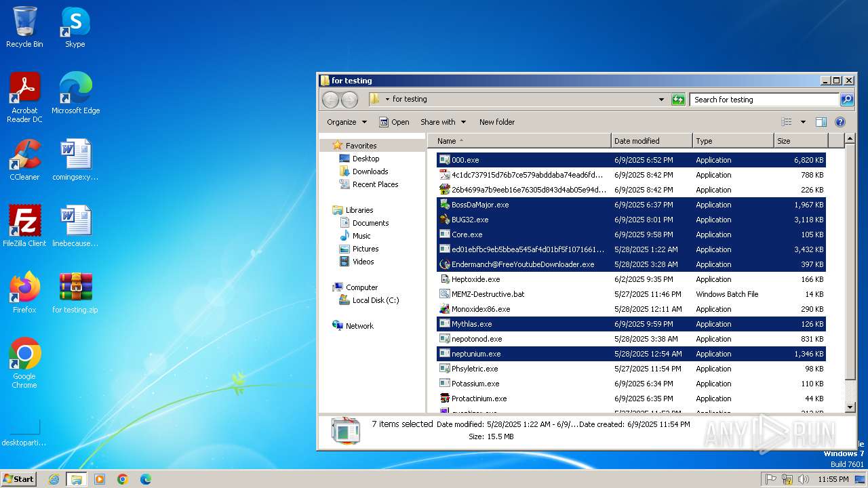This screenshot has height=488, width=868.
Task: Click the Back navigation arrow in Explorer
Action: click(x=330, y=100)
